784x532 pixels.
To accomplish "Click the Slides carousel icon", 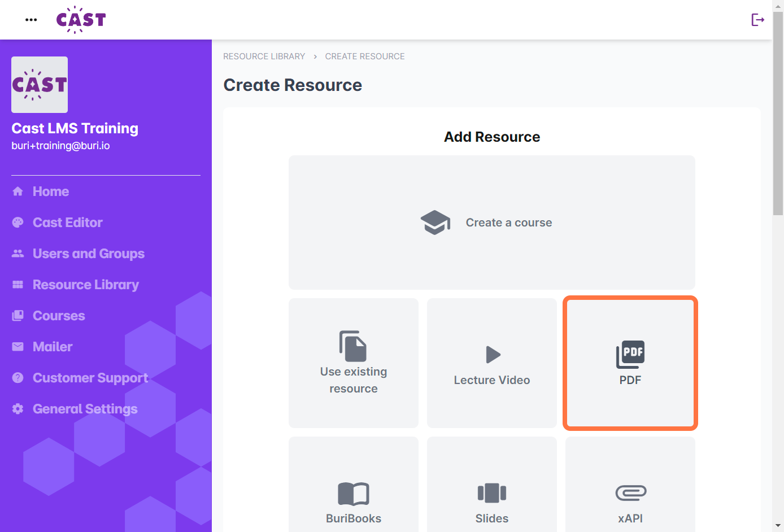I will click(x=492, y=493).
